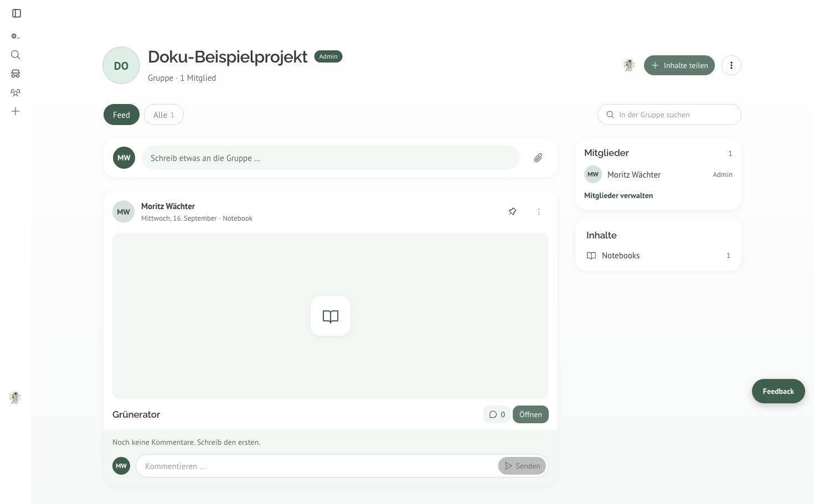The height and width of the screenshot is (504, 814).
Task: Click the Mitglieder verwalten link
Action: click(x=619, y=195)
